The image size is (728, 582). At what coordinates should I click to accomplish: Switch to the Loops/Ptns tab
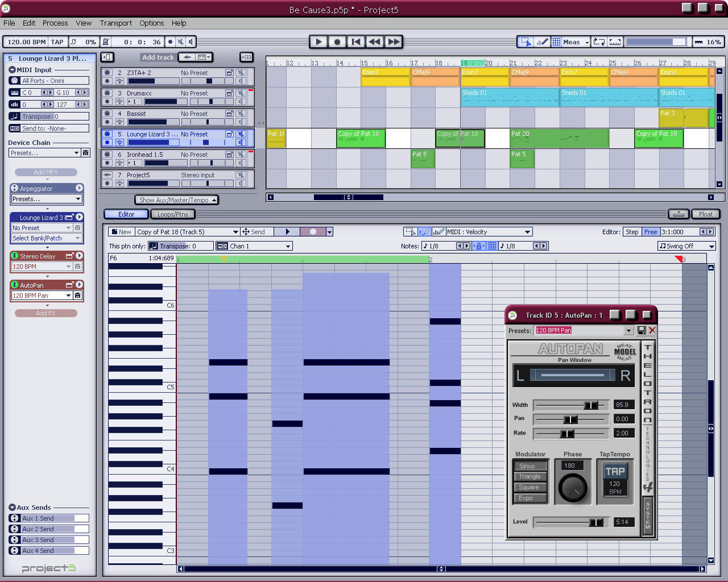[x=173, y=214]
